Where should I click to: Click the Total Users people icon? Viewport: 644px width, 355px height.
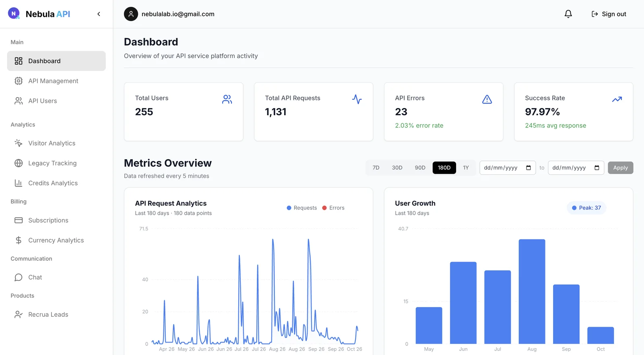point(227,99)
